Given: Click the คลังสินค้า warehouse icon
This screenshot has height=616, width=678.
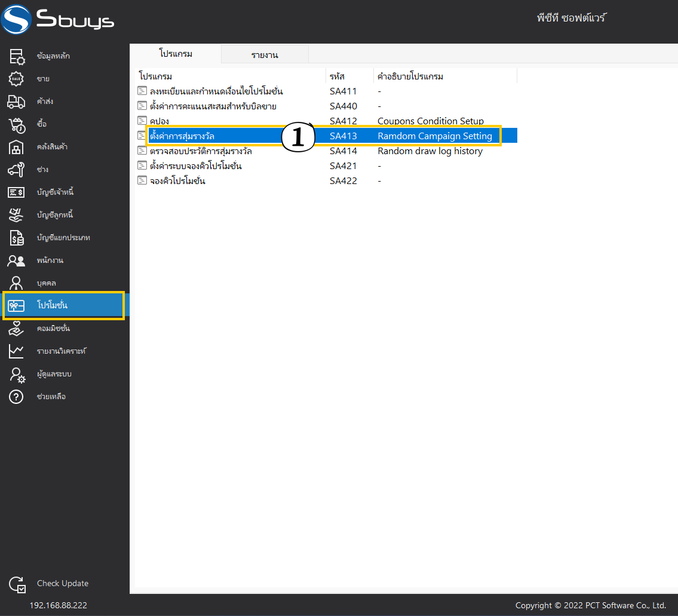Looking at the screenshot, I should tap(16, 147).
